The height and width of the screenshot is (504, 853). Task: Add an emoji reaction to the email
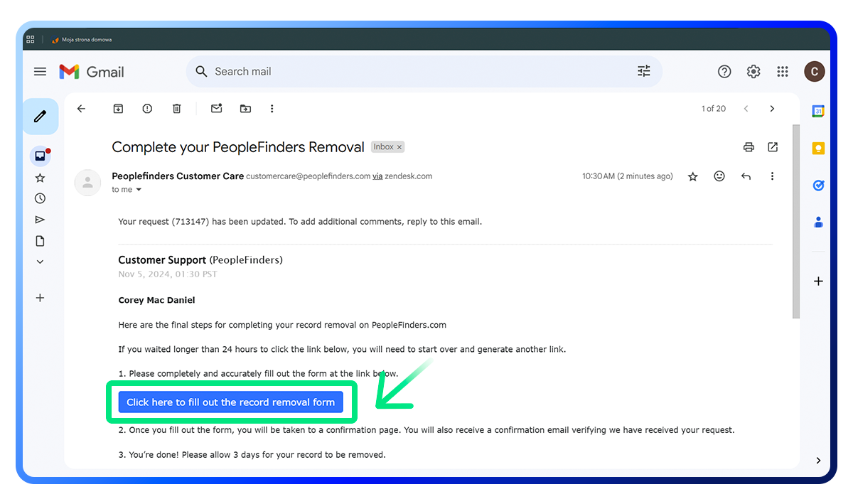pyautogui.click(x=719, y=176)
